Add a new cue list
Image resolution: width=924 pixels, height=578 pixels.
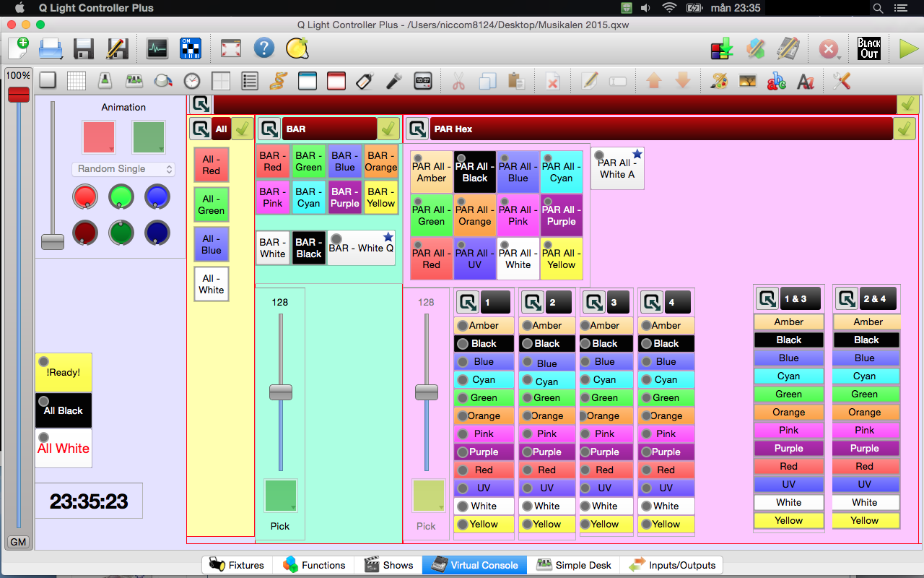[250, 80]
